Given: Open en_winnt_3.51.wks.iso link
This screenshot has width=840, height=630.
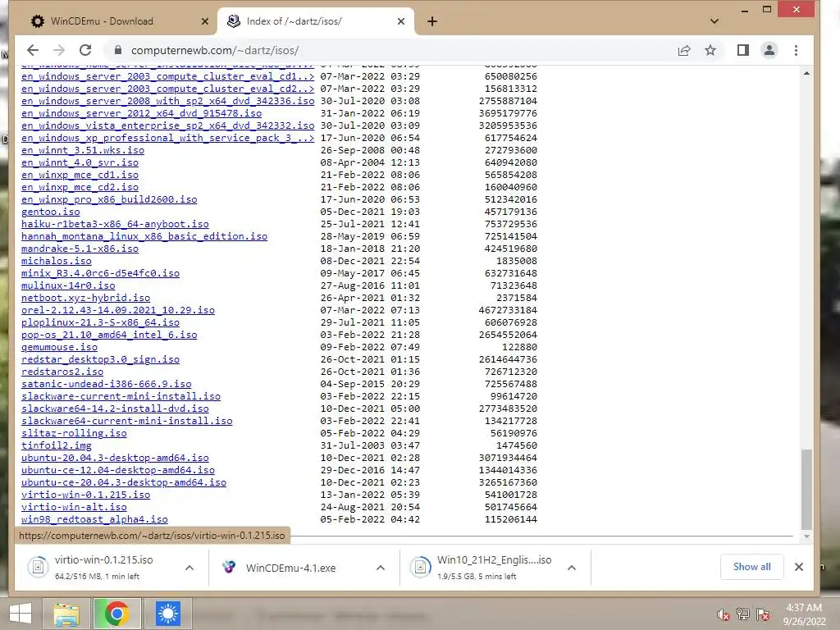Looking at the screenshot, I should coord(83,151).
